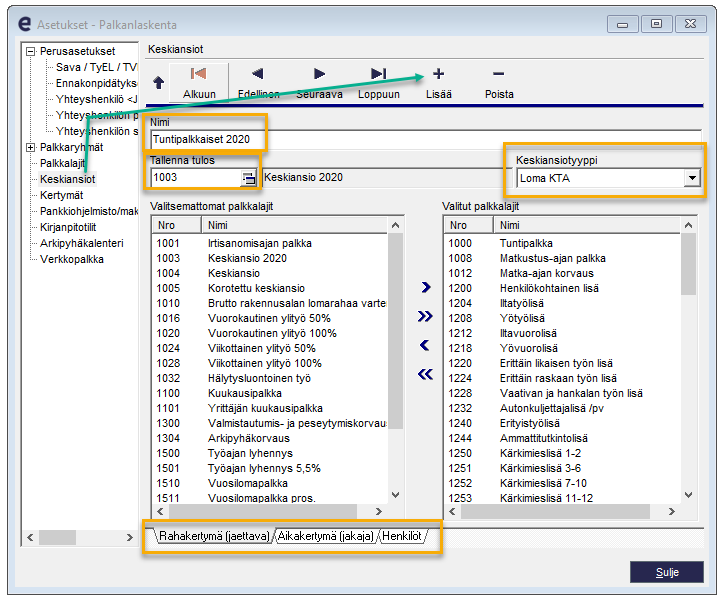This screenshot has height=599, width=720.
Task: Move all pay types left with double arrow
Action: coord(425,374)
